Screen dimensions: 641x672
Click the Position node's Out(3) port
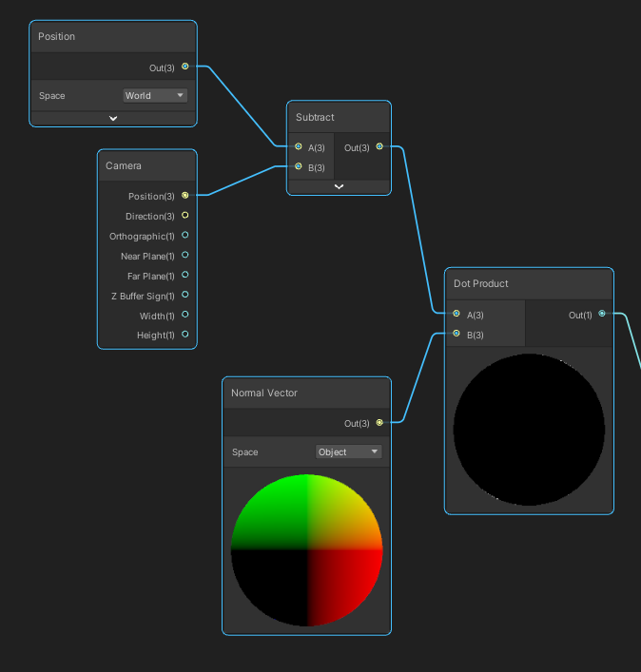185,67
